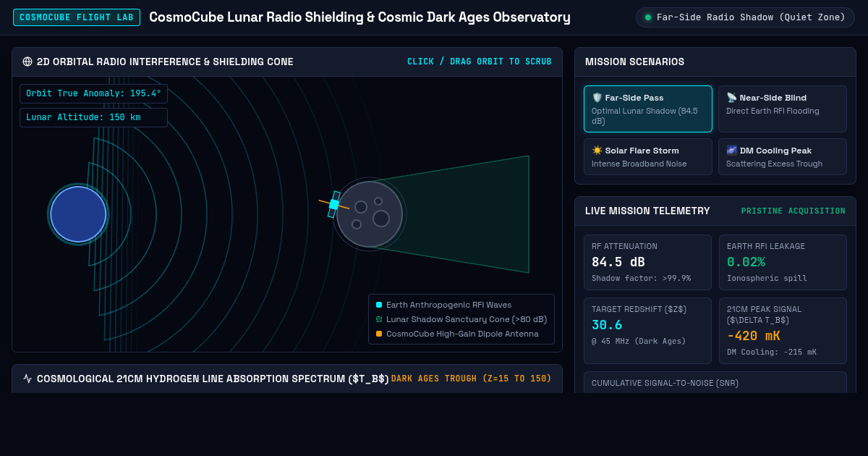Click the satellite dish icon on Near-Side Blind
The image size is (868, 456).
[731, 98]
